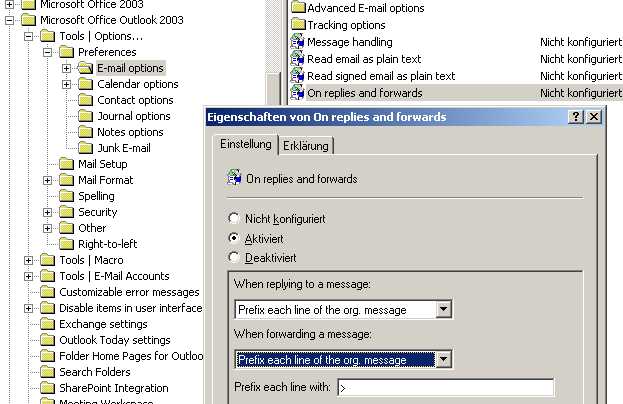This screenshot has width=623, height=404.
Task: Click the Notes options folder icon
Action: pyautogui.click(x=85, y=132)
